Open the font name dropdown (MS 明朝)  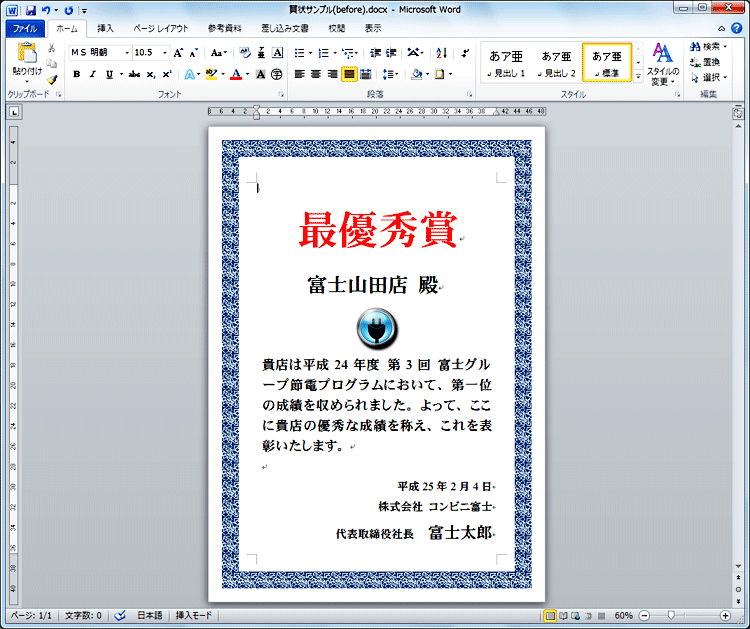pos(127,53)
